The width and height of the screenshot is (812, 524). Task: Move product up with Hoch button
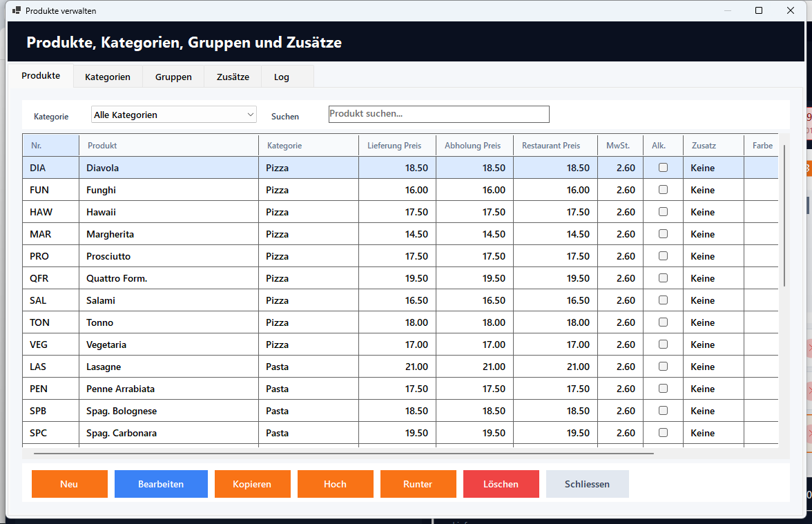click(336, 484)
